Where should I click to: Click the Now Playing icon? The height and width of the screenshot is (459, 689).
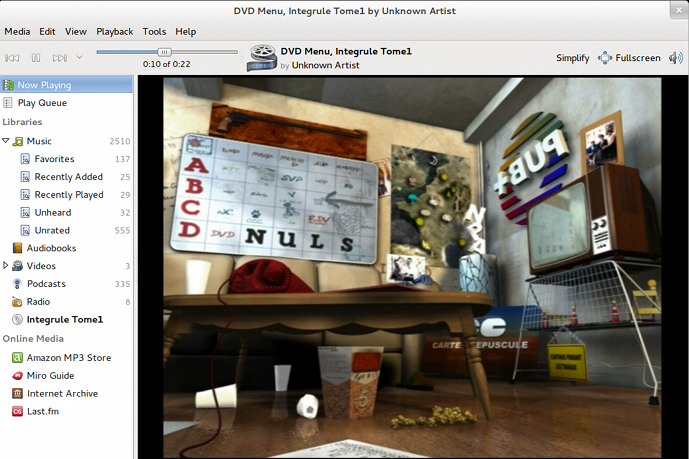pyautogui.click(x=8, y=85)
